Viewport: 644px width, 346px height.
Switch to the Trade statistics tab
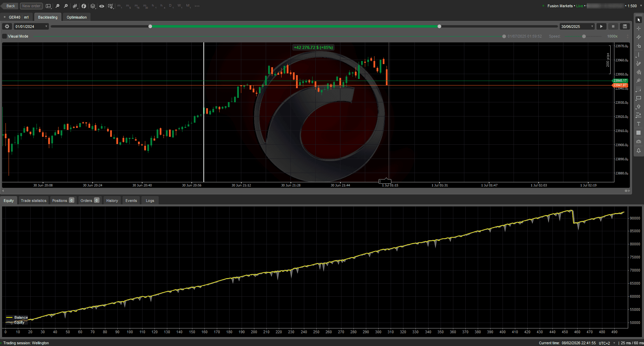[33, 200]
